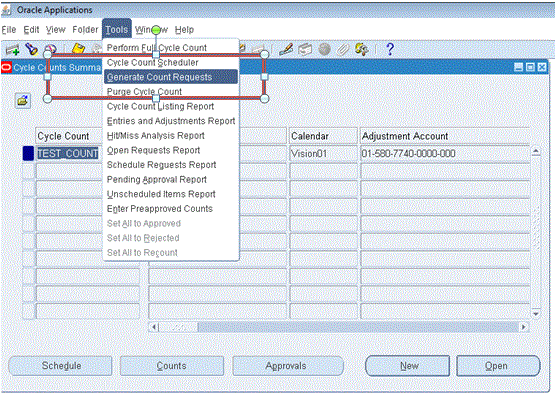Viewport: 556px width, 403px height.
Task: Click the New button
Action: point(407,366)
